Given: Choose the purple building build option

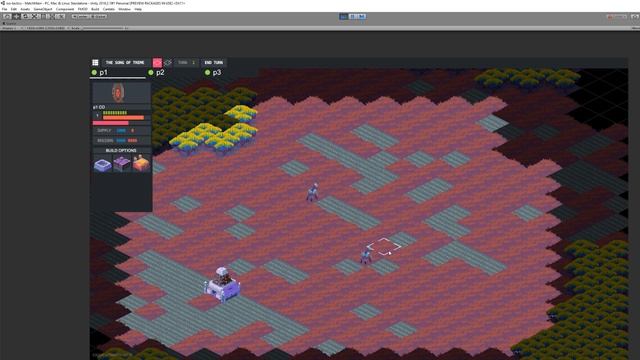Looking at the screenshot, I should click(122, 164).
